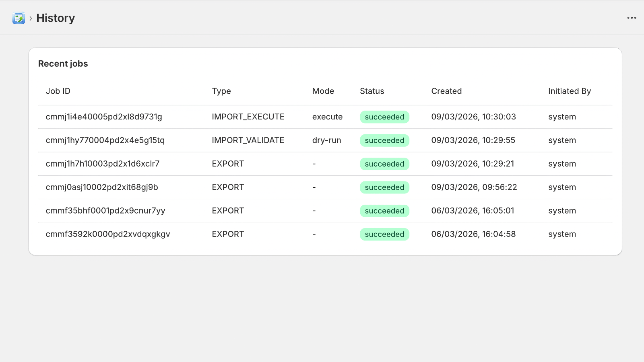Click the History page title
This screenshot has height=362, width=644.
coord(56,18)
